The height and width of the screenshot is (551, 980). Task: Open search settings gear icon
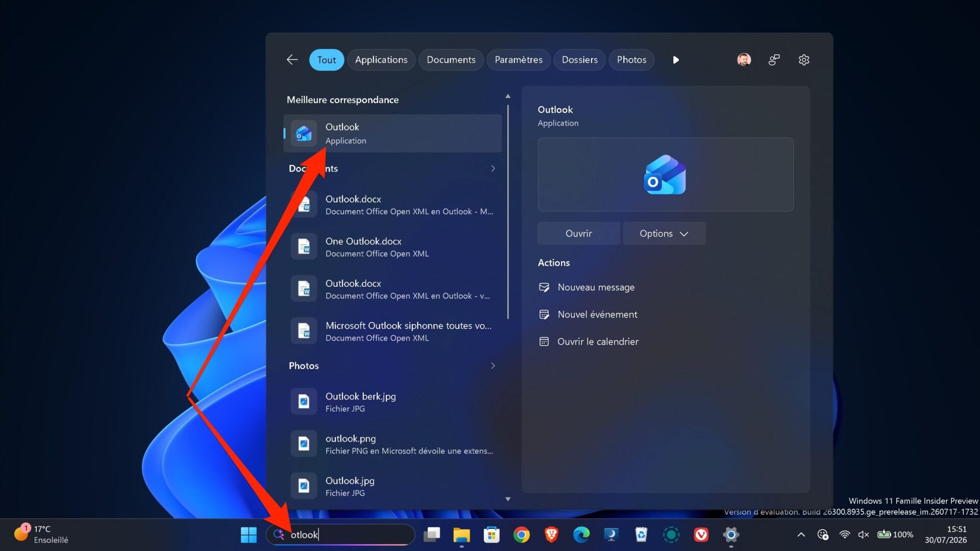(x=804, y=60)
